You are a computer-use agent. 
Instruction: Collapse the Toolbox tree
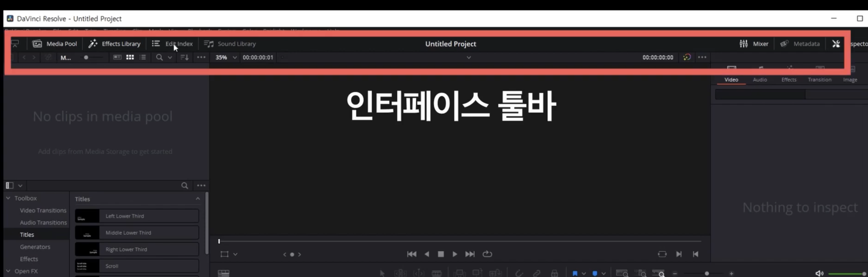(8, 198)
